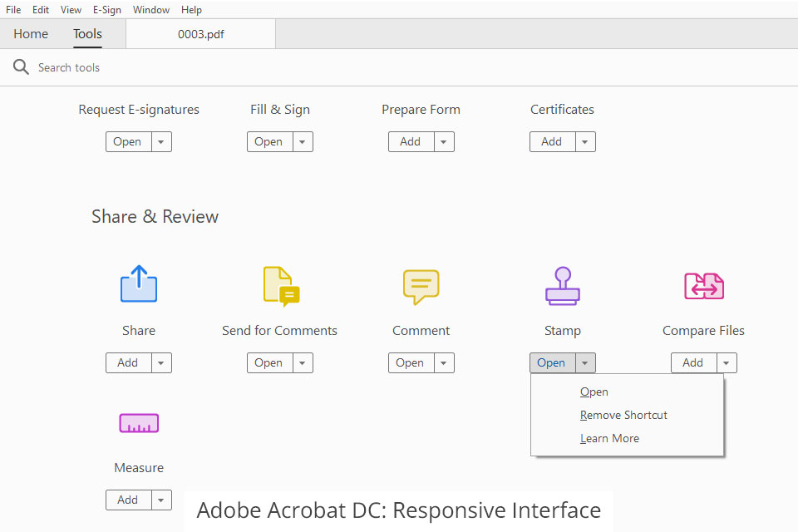The height and width of the screenshot is (532, 798).
Task: Open the Edit menu
Action: click(x=41, y=10)
